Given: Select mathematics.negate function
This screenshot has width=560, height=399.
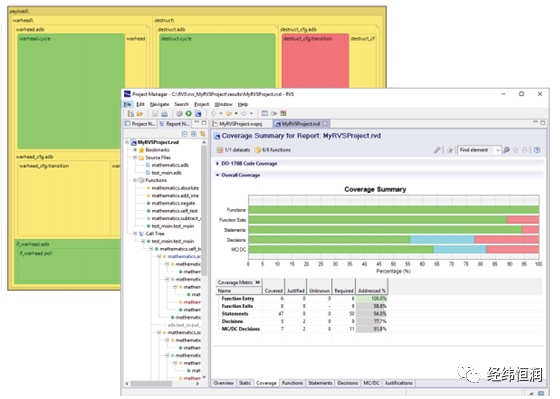Looking at the screenshot, I should coord(173,203).
